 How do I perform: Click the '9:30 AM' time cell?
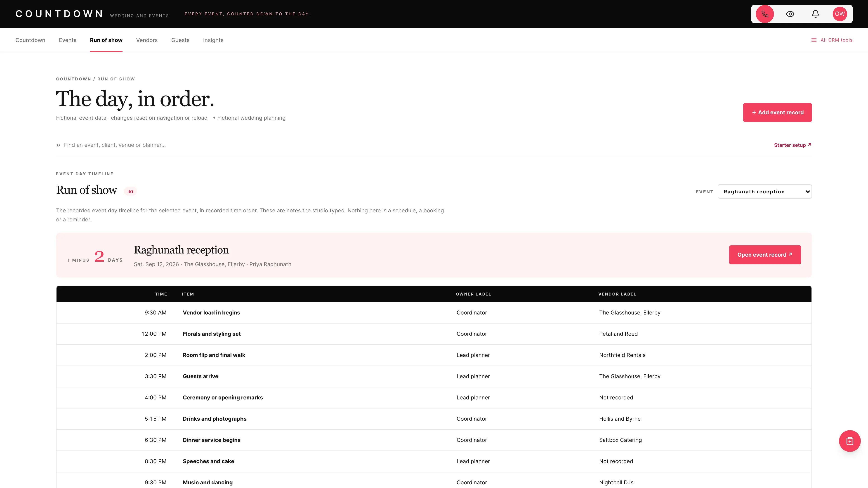click(155, 312)
